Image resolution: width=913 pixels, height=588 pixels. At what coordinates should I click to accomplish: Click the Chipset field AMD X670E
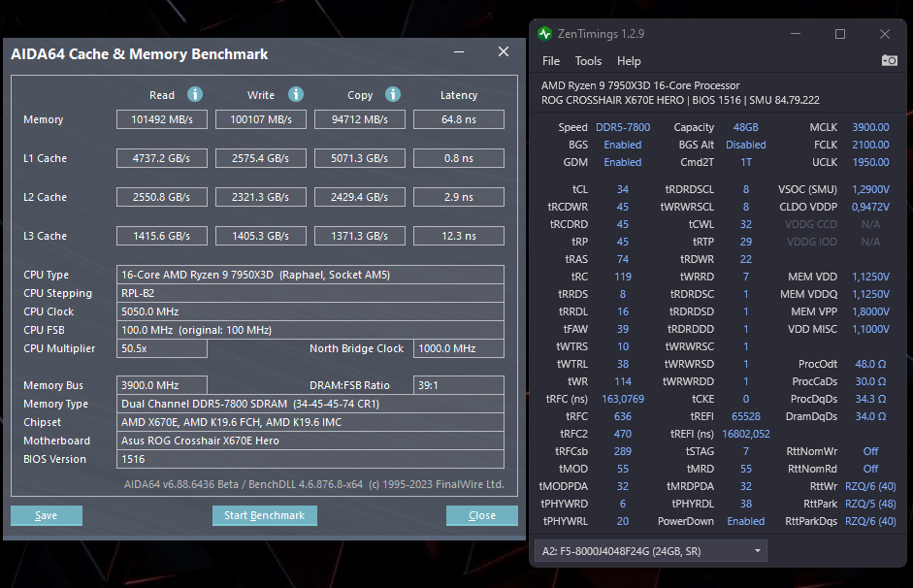(x=310, y=422)
